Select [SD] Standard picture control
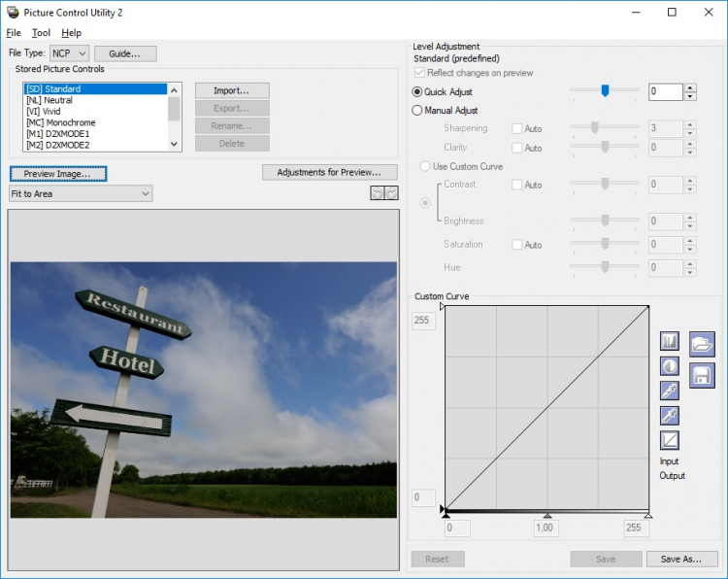Image resolution: width=728 pixels, height=579 pixels. click(96, 88)
